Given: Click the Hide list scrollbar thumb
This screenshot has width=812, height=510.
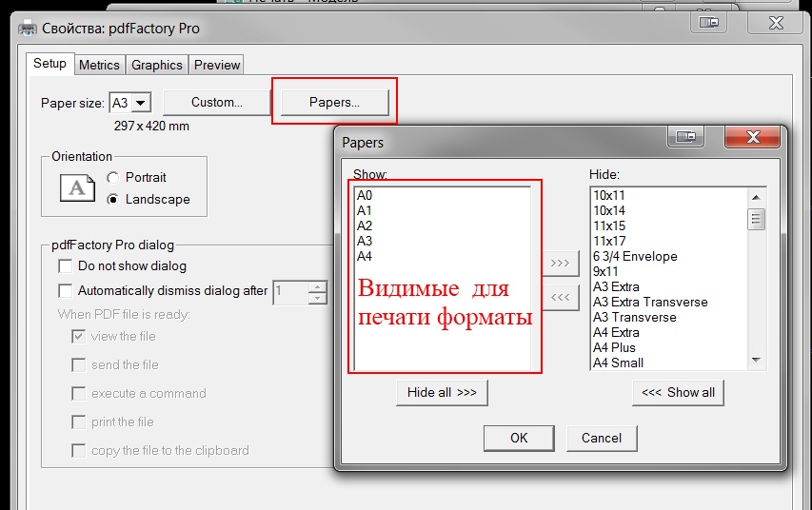Looking at the screenshot, I should click(756, 219).
